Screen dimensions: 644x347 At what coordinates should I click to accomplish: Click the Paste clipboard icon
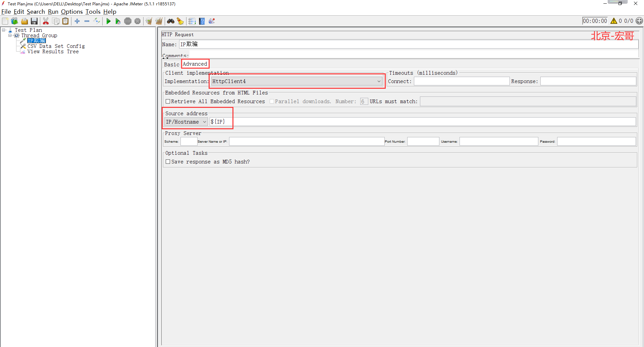(66, 21)
